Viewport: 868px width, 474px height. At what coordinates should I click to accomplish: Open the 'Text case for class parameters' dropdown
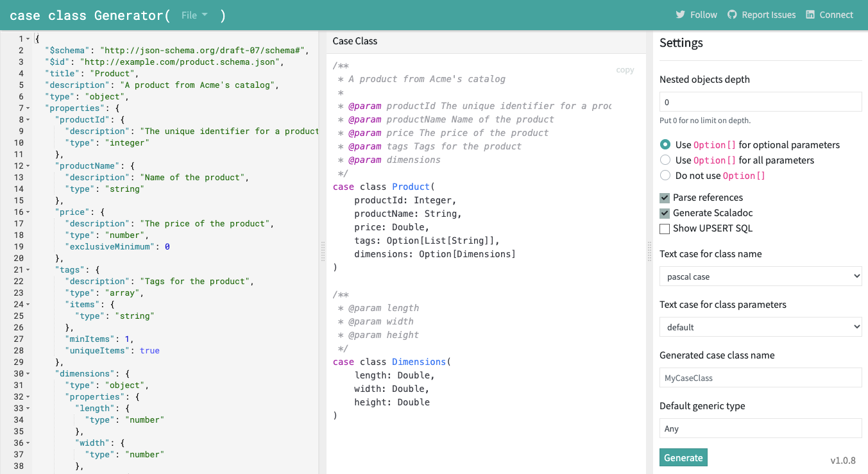click(760, 326)
